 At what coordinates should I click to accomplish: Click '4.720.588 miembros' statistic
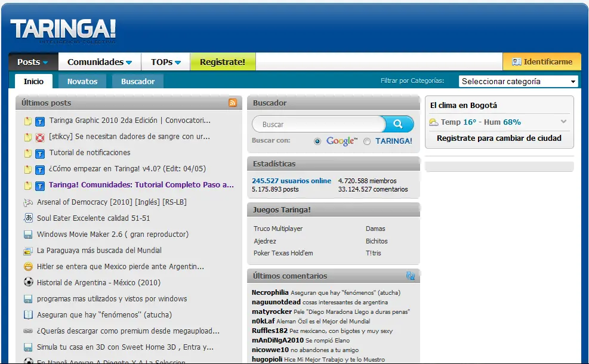tap(368, 181)
